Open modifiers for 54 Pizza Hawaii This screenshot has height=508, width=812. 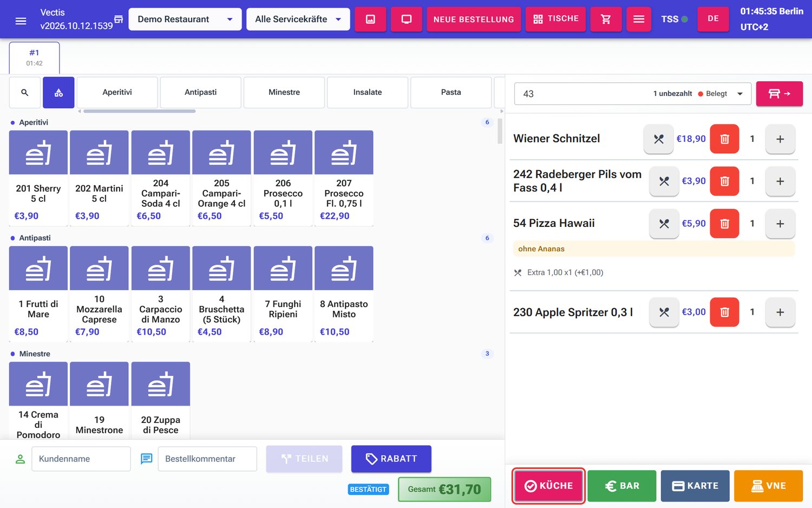coord(664,224)
